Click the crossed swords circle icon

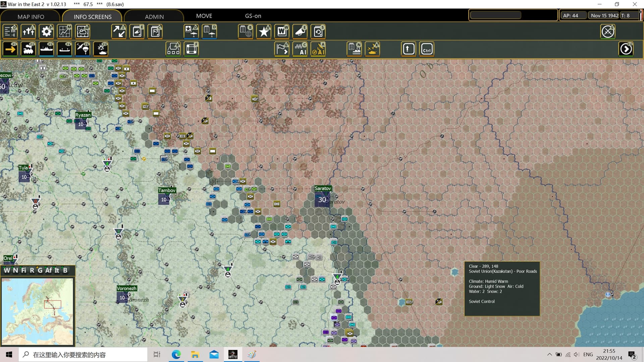point(608,32)
